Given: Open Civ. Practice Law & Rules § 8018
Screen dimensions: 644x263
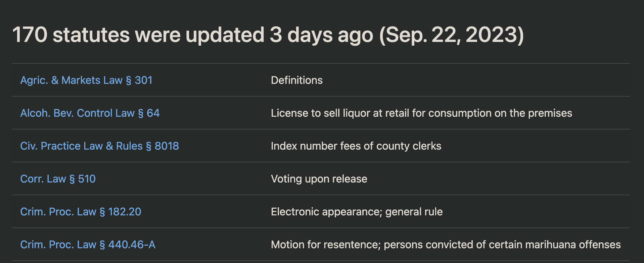Looking at the screenshot, I should tap(99, 146).
